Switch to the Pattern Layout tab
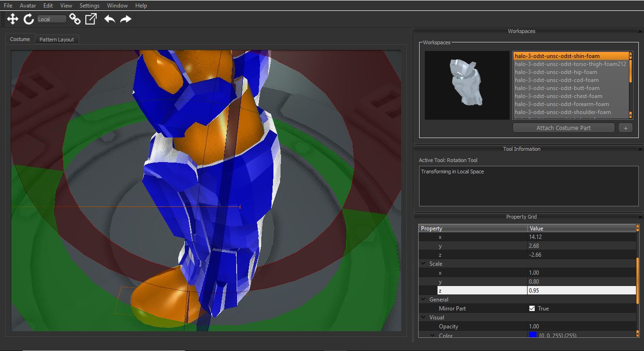The width and height of the screenshot is (644, 351). 57,40
